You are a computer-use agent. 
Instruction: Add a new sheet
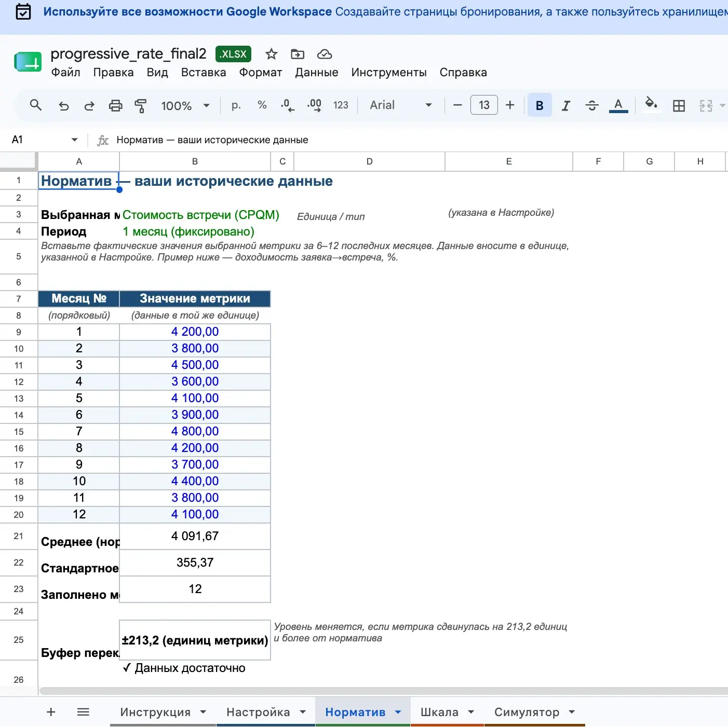coord(51,712)
